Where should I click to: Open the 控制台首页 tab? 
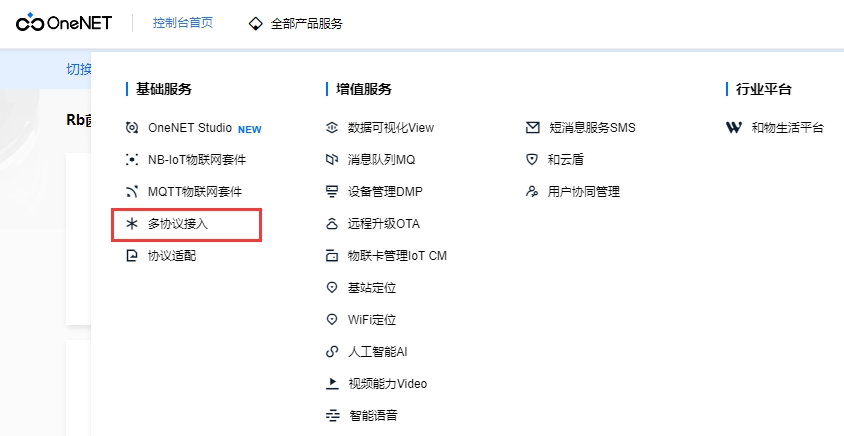[x=183, y=23]
